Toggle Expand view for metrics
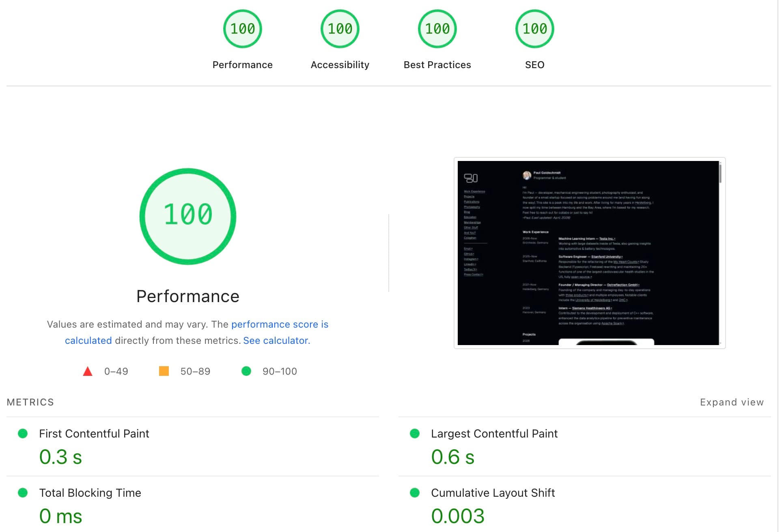This screenshot has width=784, height=532. point(731,402)
